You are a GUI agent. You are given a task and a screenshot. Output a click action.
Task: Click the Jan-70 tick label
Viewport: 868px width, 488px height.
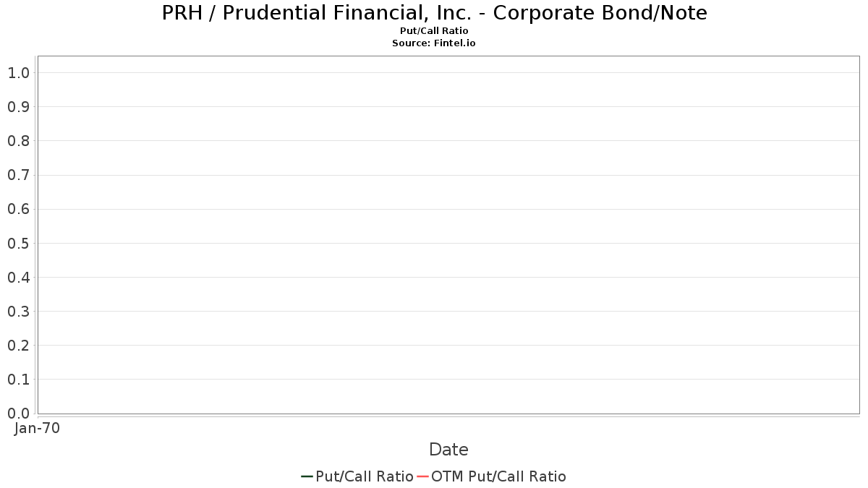pyautogui.click(x=37, y=428)
